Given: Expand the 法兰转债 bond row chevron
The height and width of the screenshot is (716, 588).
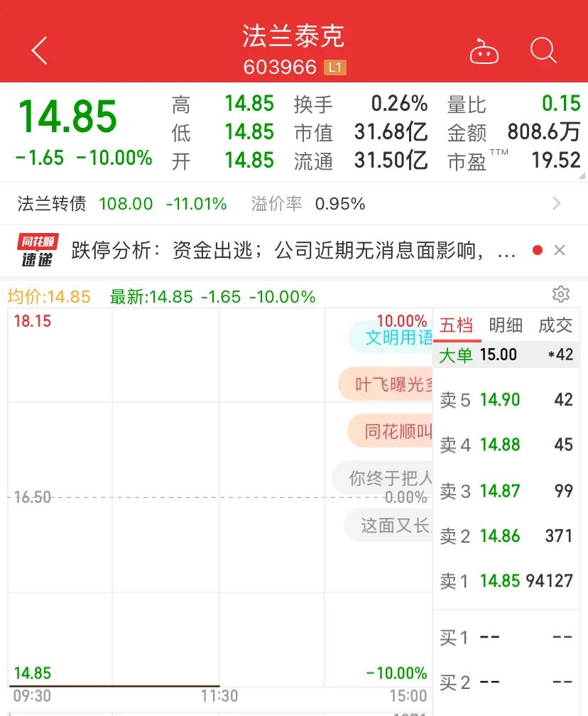Looking at the screenshot, I should tap(557, 204).
